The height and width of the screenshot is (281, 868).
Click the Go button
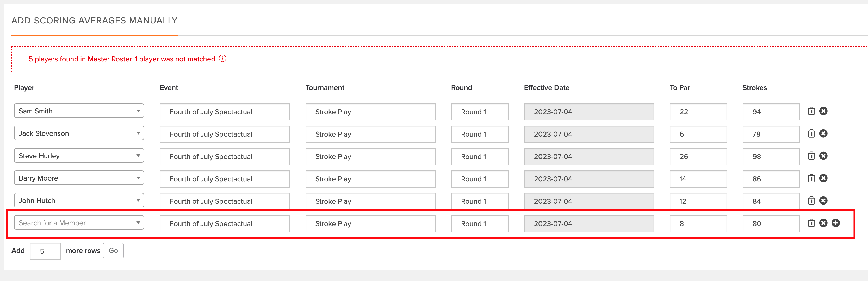113,251
